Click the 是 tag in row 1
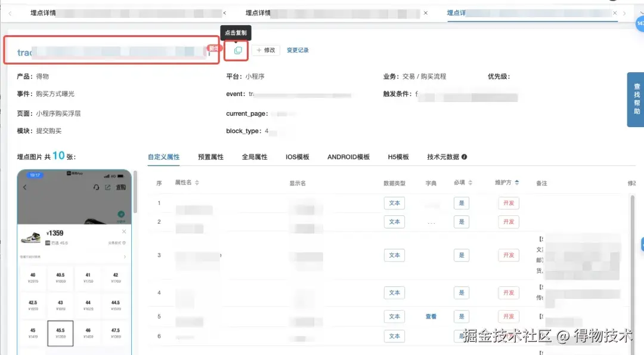Viewport: 644px width, 355px height. point(461,203)
